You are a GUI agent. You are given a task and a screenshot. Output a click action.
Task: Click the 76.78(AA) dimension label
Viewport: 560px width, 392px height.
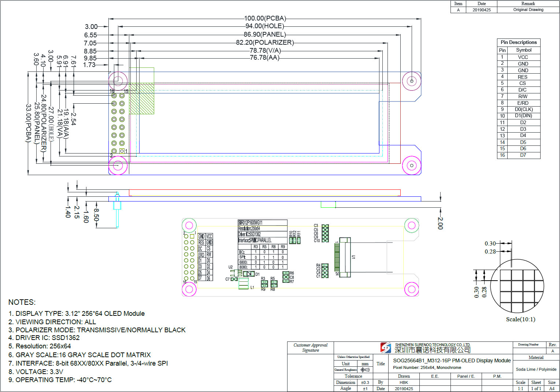click(264, 58)
